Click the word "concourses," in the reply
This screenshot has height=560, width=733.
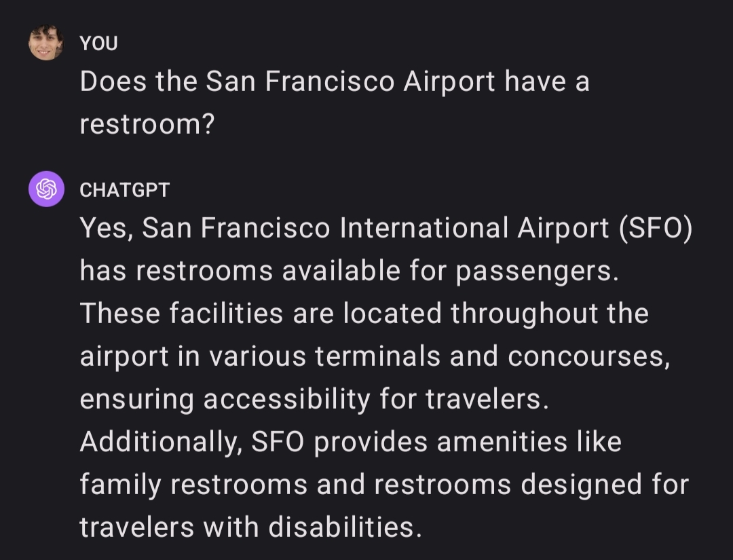coord(589,356)
